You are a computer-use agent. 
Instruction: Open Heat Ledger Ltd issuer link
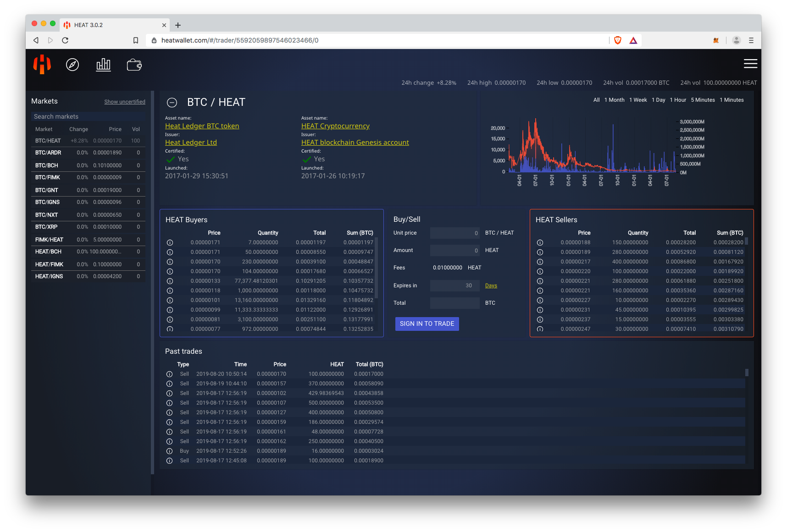coord(191,143)
